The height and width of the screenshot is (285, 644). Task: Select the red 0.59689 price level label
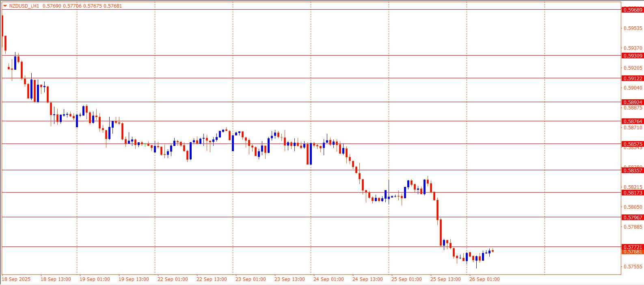(633, 10)
